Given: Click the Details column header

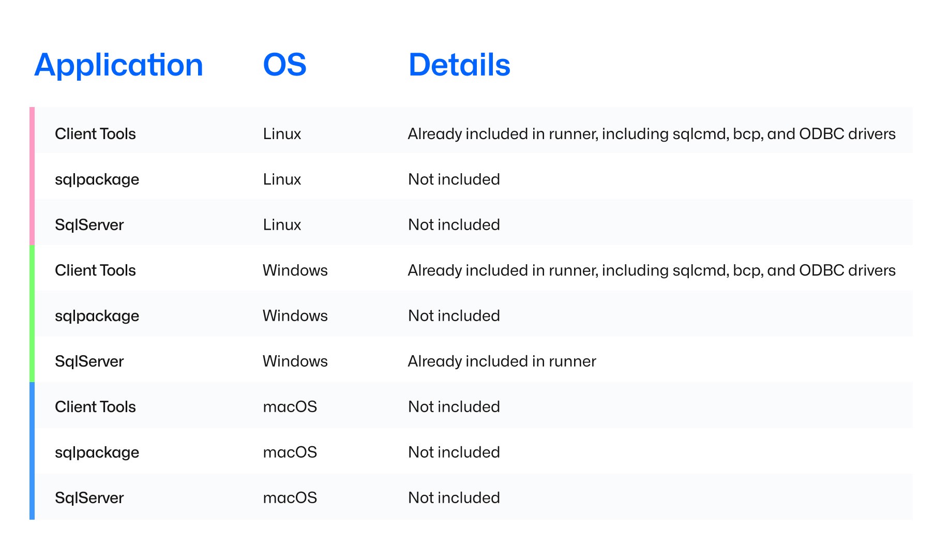Looking at the screenshot, I should coord(459,65).
